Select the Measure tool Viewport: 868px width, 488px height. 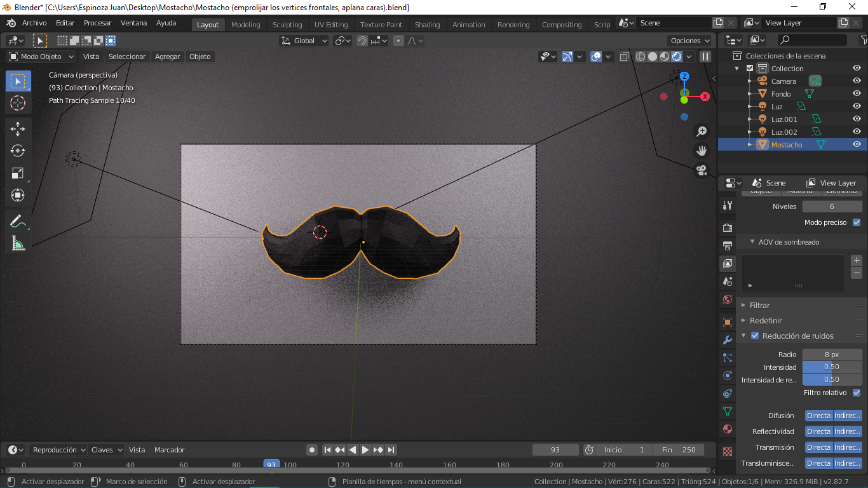(18, 244)
